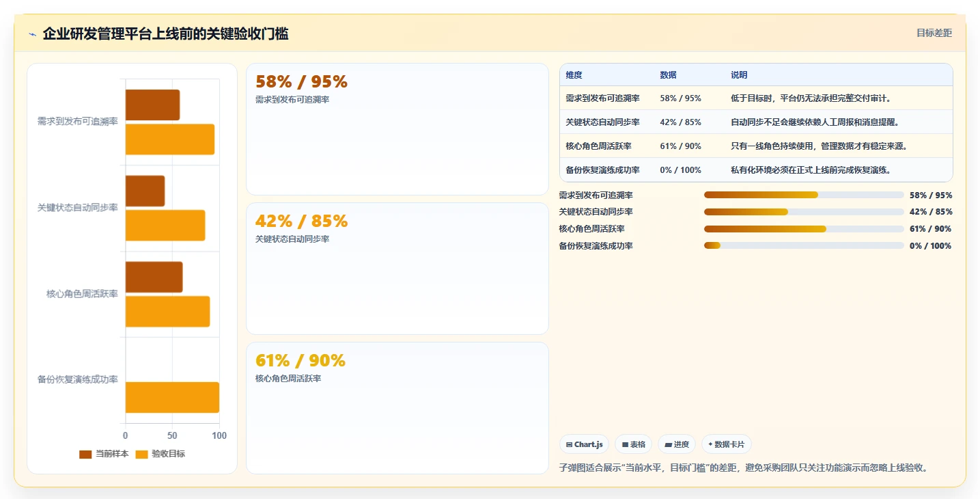
Task: Click the orange 验收目标 bar for 关键状态自动同步率
Action: (x=165, y=226)
